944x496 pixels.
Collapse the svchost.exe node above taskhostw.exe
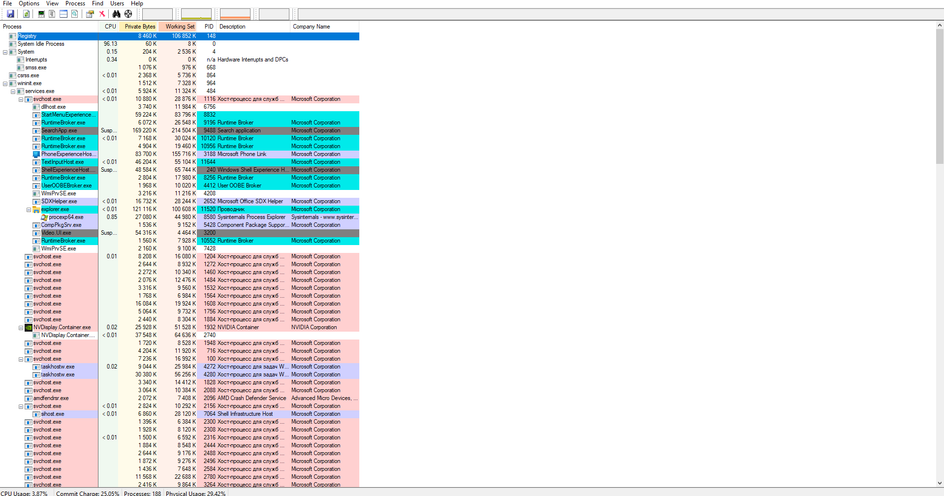click(x=20, y=359)
